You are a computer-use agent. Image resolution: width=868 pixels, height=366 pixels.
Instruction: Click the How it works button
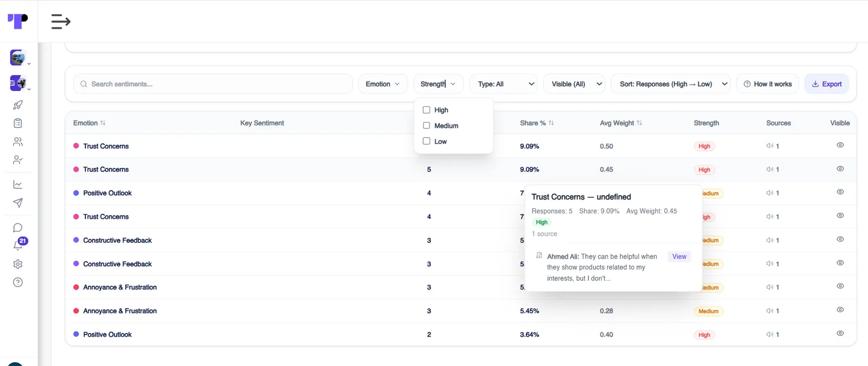point(767,84)
